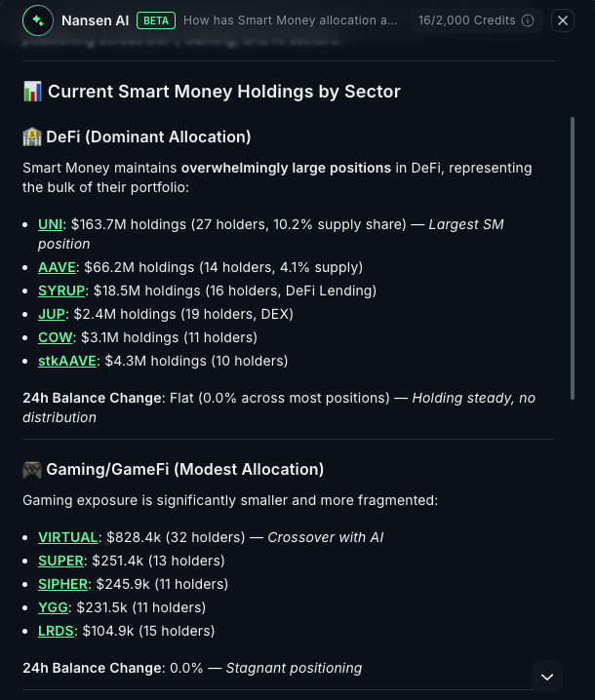The width and height of the screenshot is (595, 700).
Task: Jump to bottom with the chevron-down button
Action: pyautogui.click(x=547, y=677)
